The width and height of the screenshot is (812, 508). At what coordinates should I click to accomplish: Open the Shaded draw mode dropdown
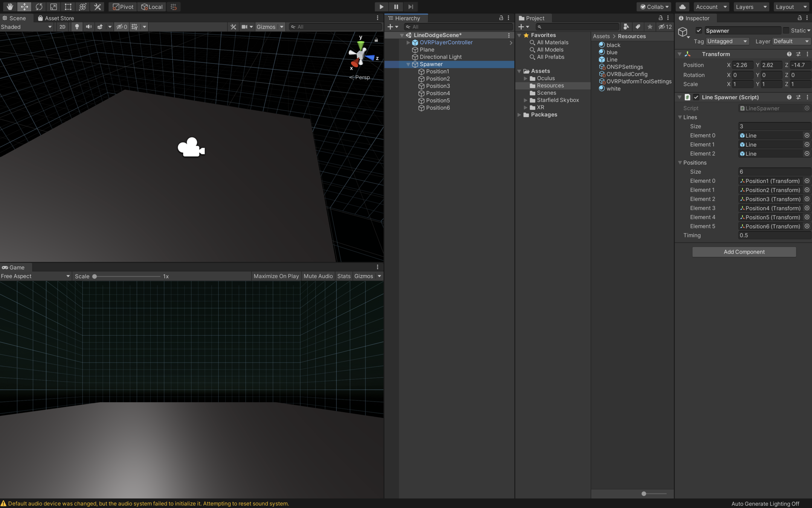(26, 27)
